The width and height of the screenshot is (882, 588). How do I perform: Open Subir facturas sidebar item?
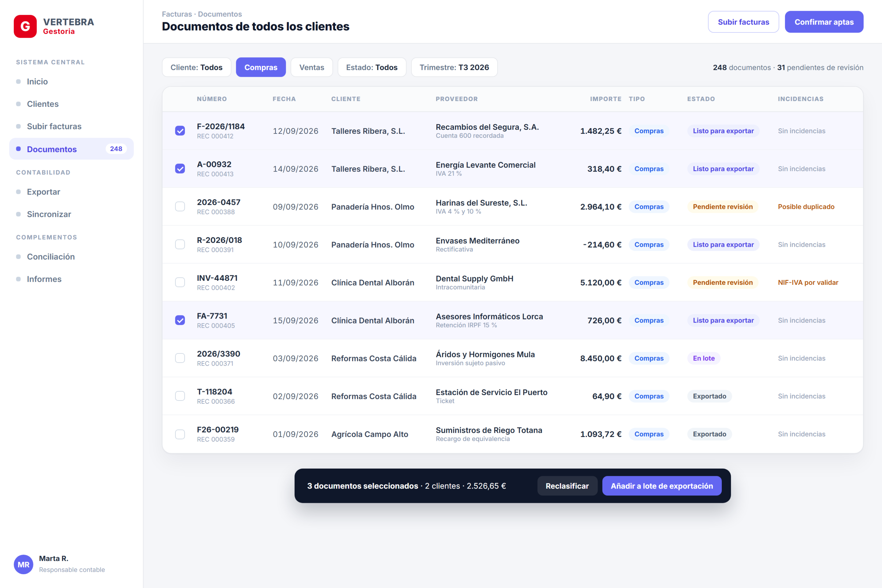pyautogui.click(x=71, y=126)
